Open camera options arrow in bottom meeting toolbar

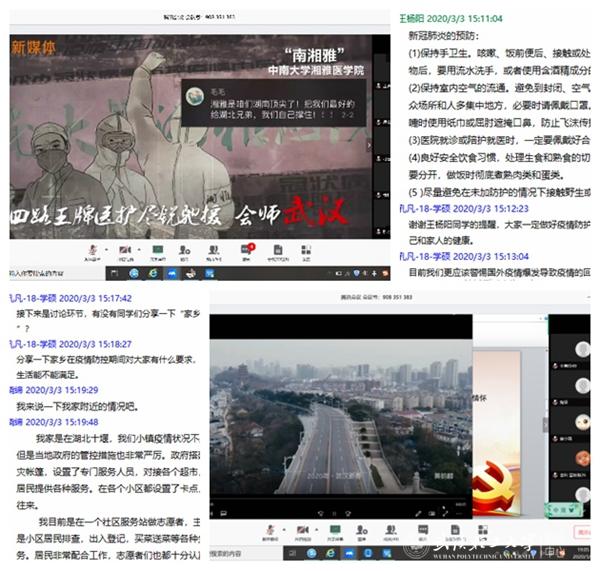pos(316,530)
